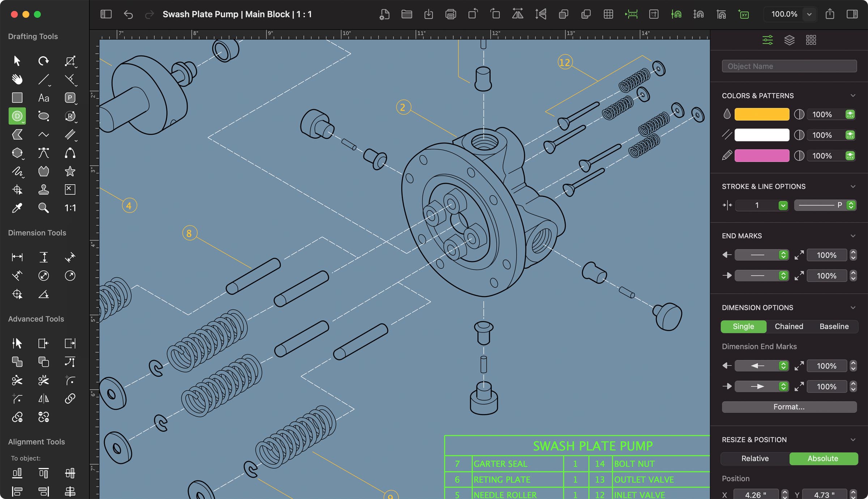The image size is (868, 499).
Task: Select the Eyedropper tool
Action: tap(17, 208)
